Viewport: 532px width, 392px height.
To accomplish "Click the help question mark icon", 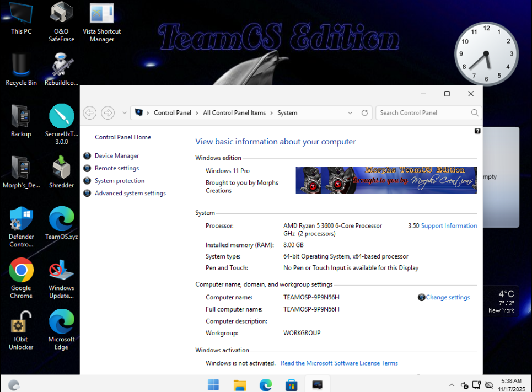I will (x=477, y=131).
